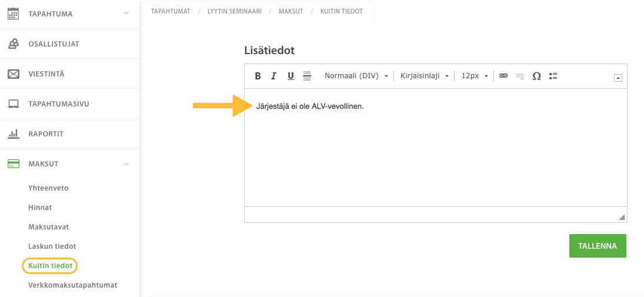644x297 pixels.
Task: Toggle underline formatting
Action: click(291, 76)
